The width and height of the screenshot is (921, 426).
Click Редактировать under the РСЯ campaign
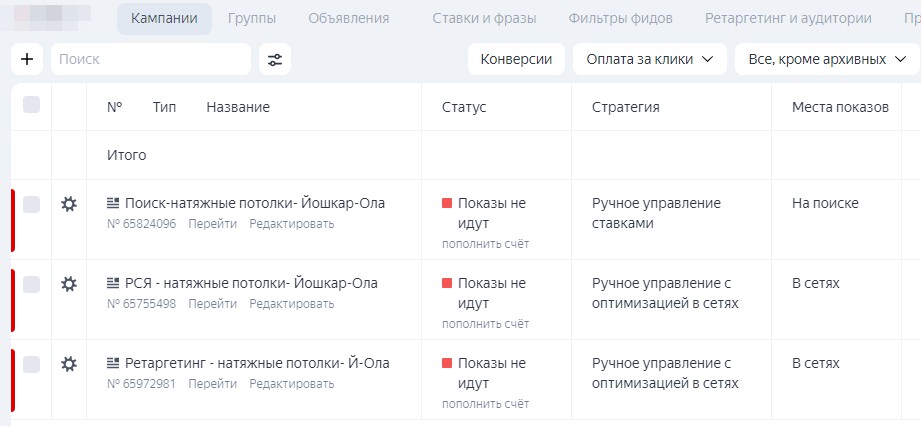click(291, 304)
